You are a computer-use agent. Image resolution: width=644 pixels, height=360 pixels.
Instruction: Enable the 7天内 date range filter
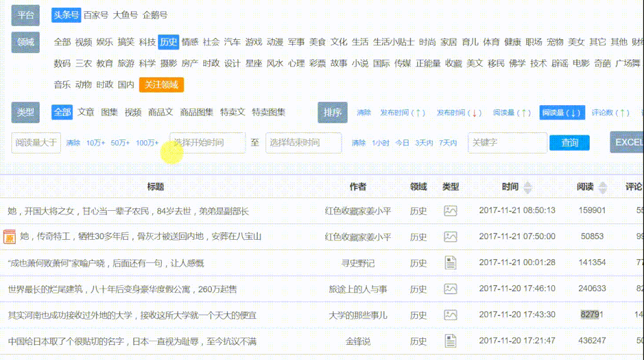point(449,143)
